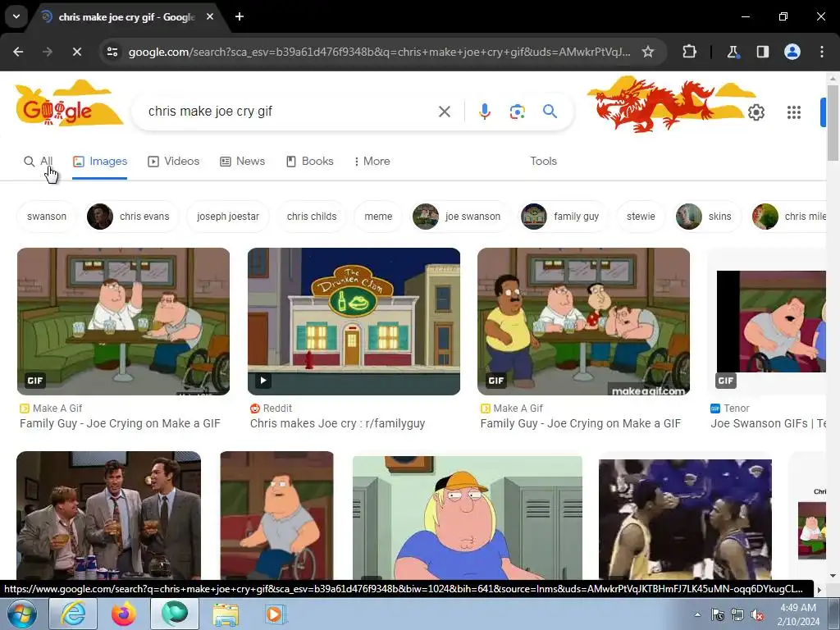Open search Tools
The width and height of the screenshot is (840, 630).
point(543,162)
